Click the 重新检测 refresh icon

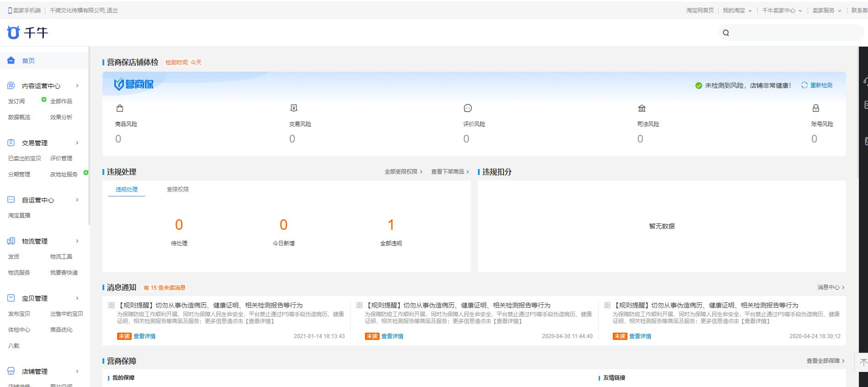804,85
